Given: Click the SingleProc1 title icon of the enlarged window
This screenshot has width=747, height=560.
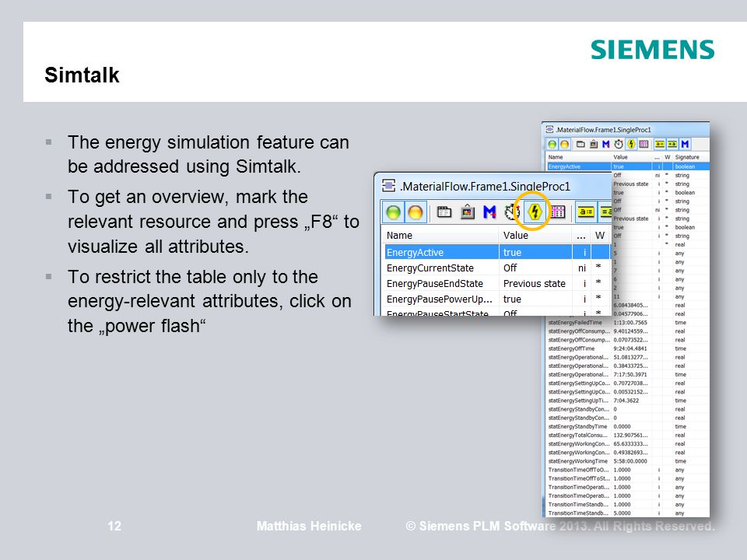Looking at the screenshot, I should click(389, 186).
